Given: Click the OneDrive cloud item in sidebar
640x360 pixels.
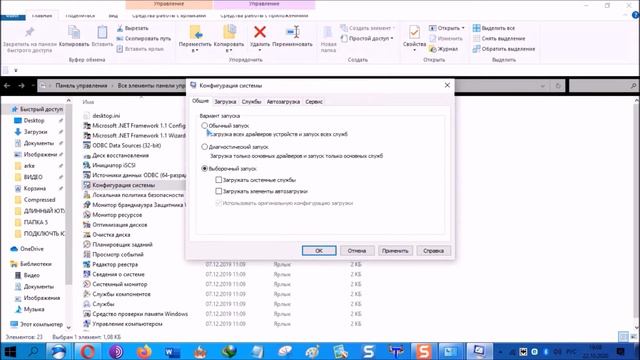Looking at the screenshot, I should pyautogui.click(x=28, y=249).
